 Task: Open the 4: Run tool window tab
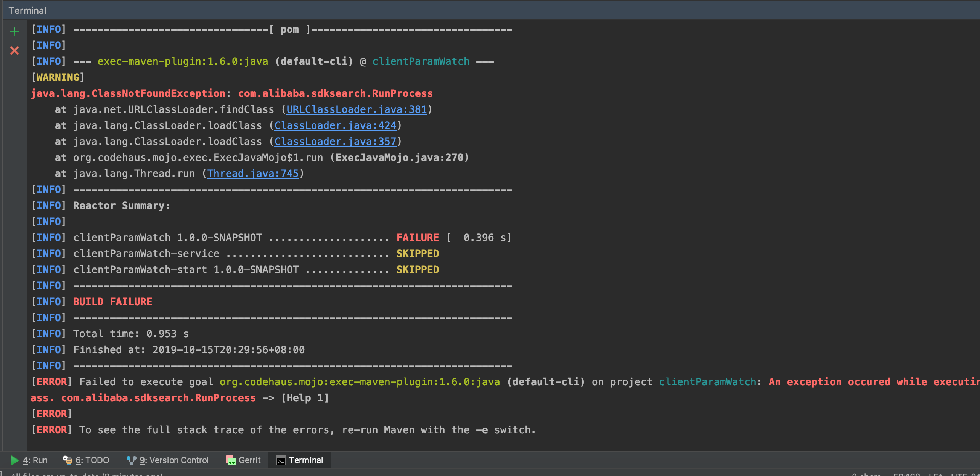click(35, 460)
